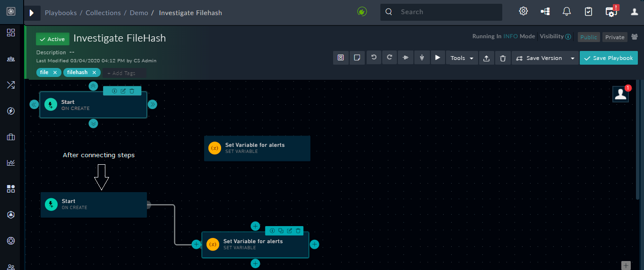Screen dimensions: 644x270
Task: Open the crossed-arrows automation sidebar icon
Action: click(10, 85)
